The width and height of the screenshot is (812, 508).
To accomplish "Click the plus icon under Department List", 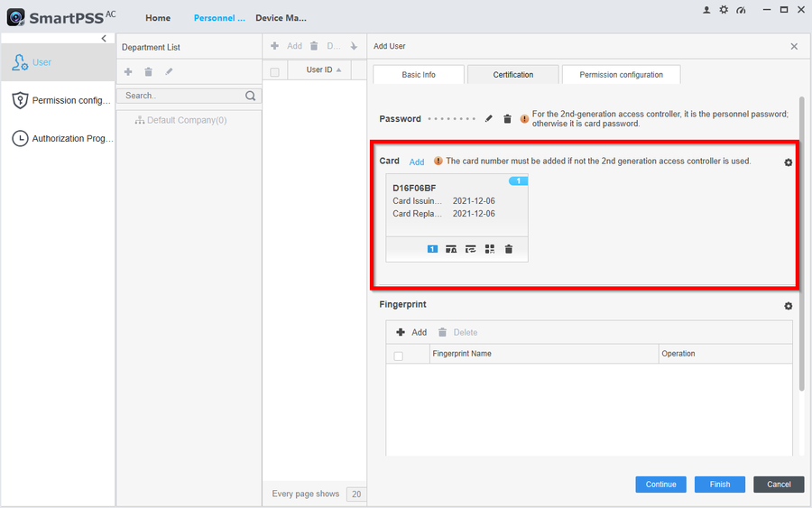I will tap(128, 72).
